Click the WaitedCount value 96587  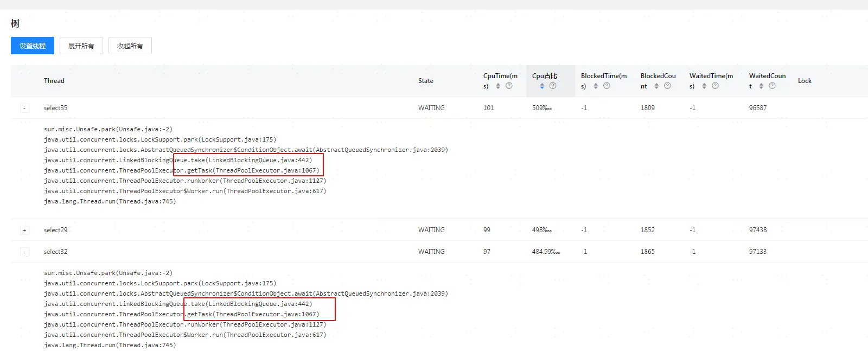click(758, 108)
